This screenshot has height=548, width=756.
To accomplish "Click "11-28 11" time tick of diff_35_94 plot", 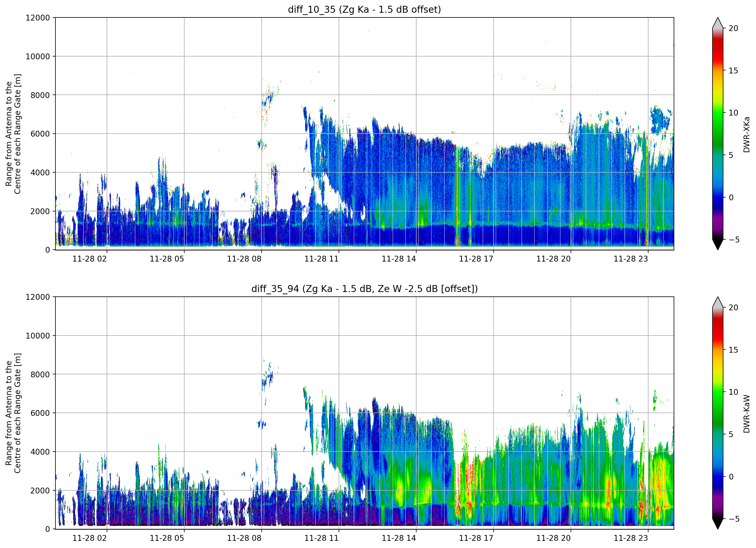I will coord(322,538).
